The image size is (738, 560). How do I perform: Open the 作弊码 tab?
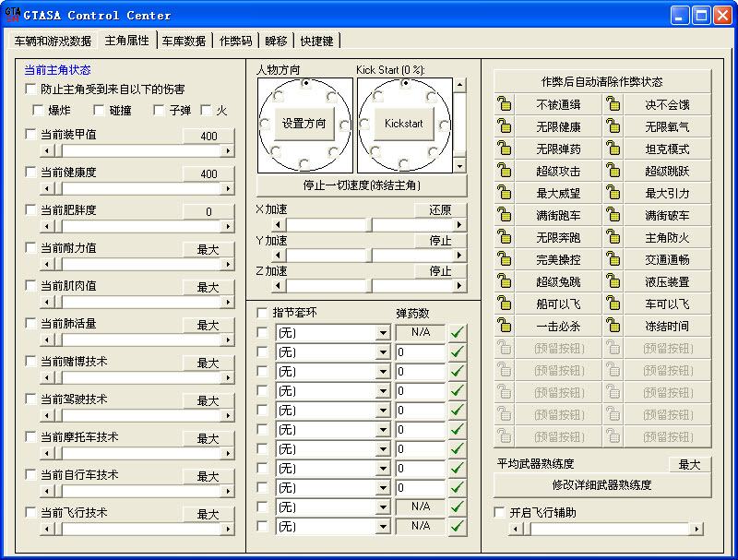coord(235,41)
